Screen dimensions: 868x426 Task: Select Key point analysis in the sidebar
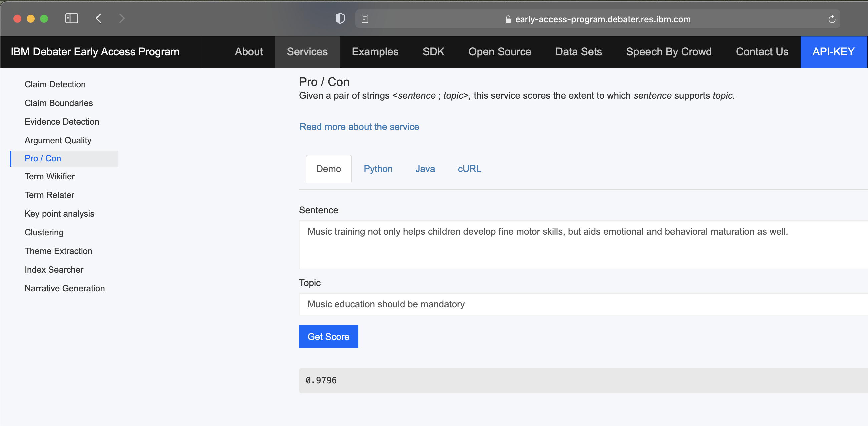(x=59, y=214)
